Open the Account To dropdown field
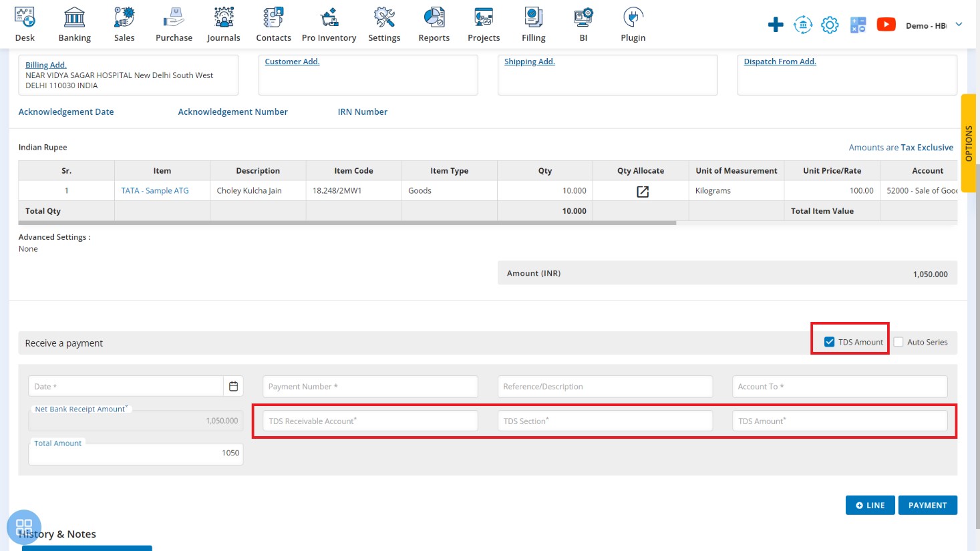 coord(840,387)
